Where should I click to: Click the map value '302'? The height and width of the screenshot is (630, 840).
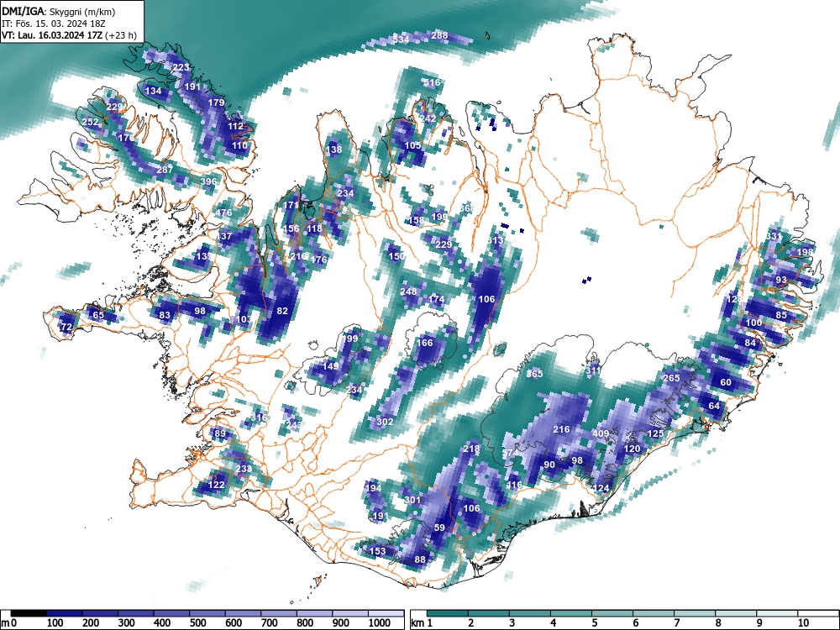tap(385, 422)
